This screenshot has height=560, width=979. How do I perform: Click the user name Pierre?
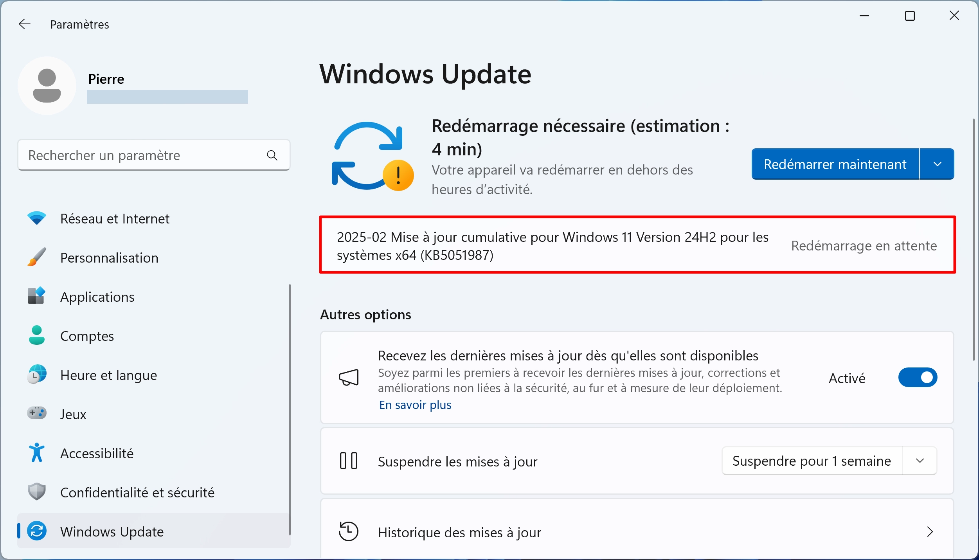click(106, 79)
